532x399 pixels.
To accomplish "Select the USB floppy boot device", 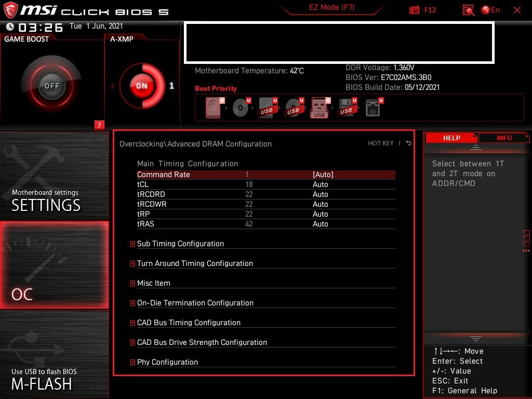I will tap(347, 108).
